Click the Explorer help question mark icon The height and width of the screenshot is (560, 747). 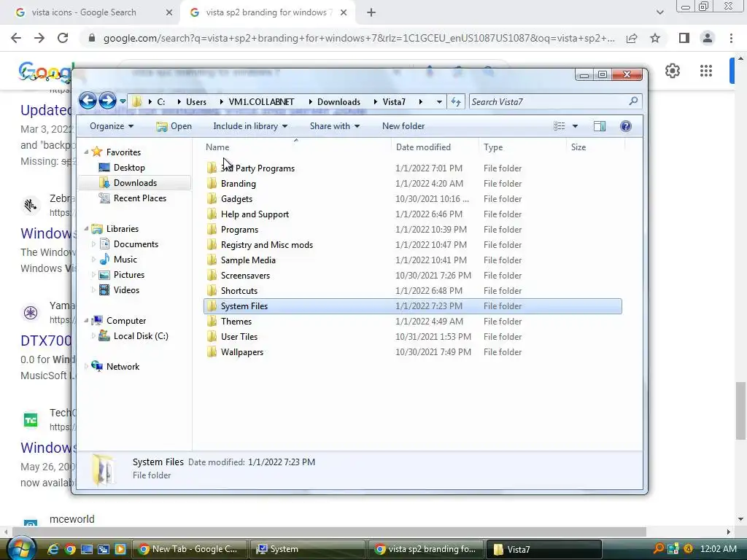(x=625, y=126)
